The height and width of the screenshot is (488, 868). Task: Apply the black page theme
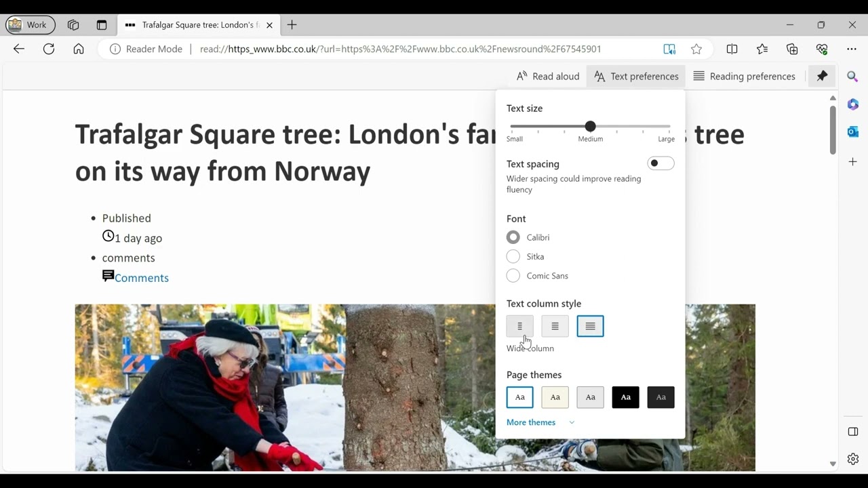pyautogui.click(x=625, y=397)
